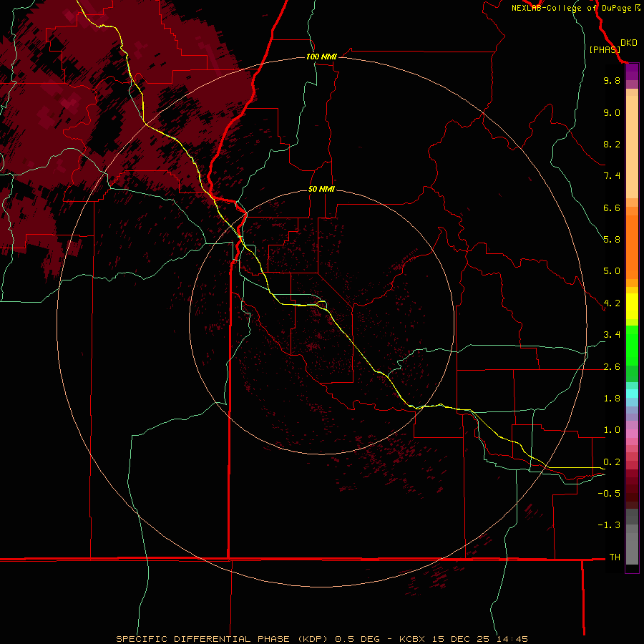This screenshot has width=644, height=644.
Task: Click the 7.4 scale value
Action: (612, 176)
